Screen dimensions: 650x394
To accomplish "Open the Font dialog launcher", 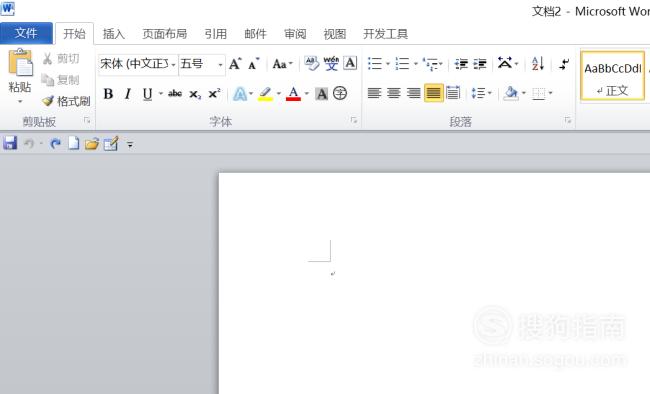I will tap(354, 120).
